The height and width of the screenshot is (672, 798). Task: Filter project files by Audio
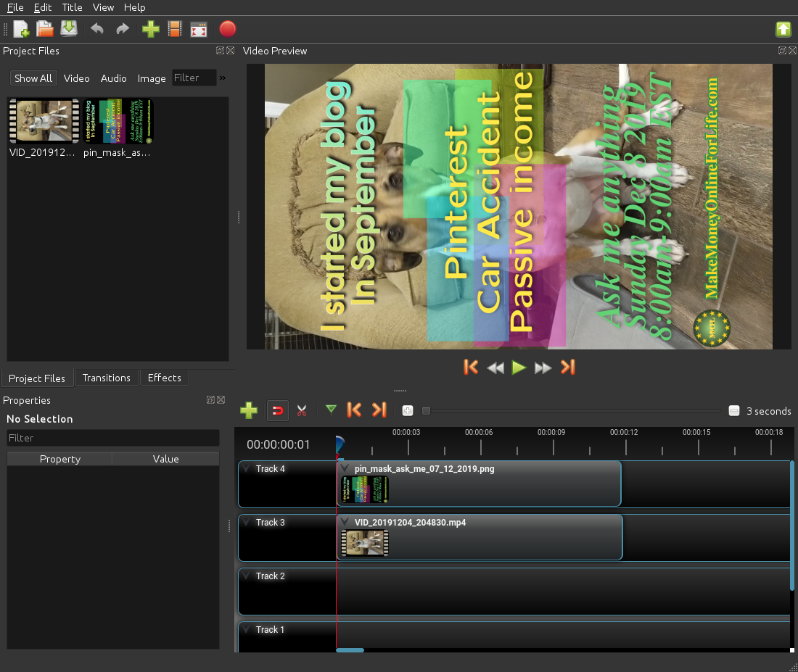pyautogui.click(x=113, y=78)
